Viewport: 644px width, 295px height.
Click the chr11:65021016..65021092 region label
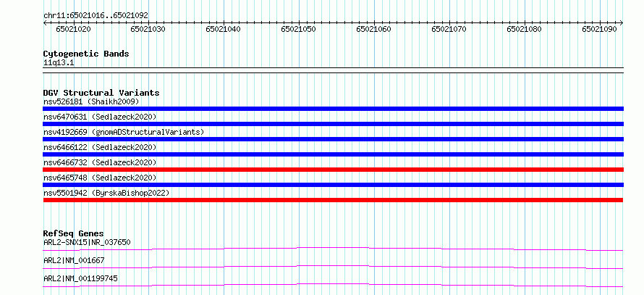(96, 16)
